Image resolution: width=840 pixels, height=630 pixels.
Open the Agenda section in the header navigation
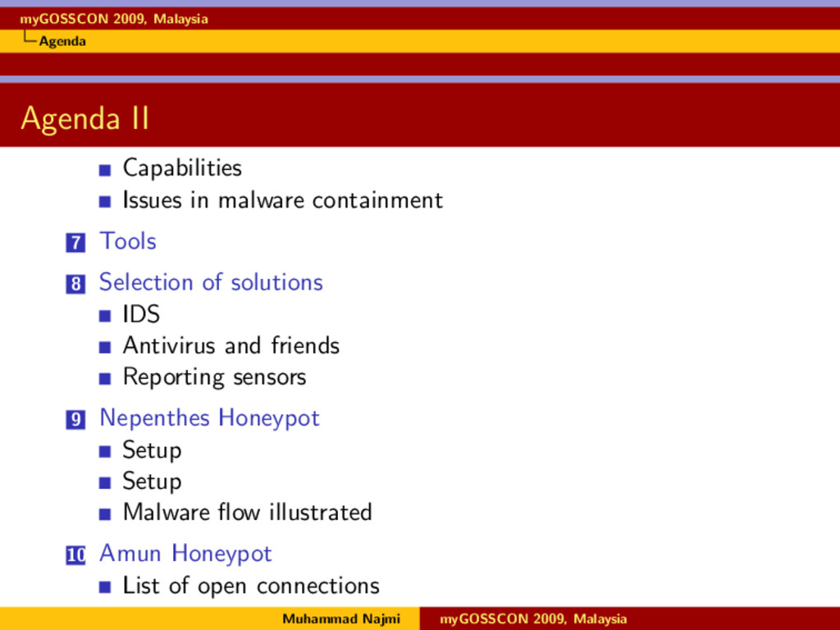pos(62,41)
